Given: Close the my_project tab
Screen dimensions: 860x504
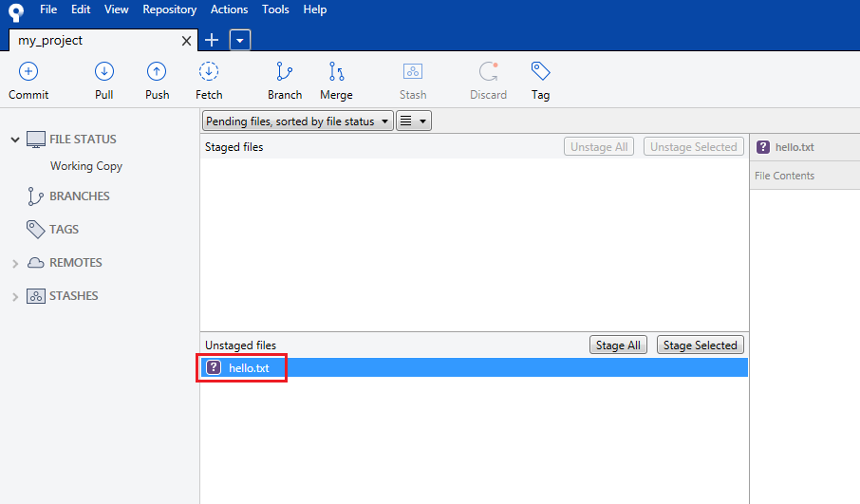Looking at the screenshot, I should [x=186, y=41].
